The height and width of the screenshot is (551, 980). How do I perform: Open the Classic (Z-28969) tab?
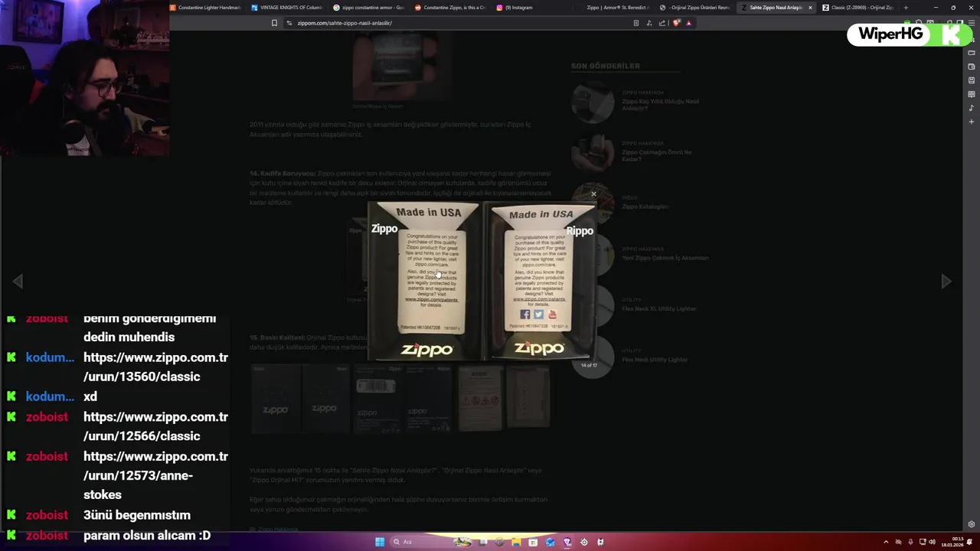tap(858, 8)
